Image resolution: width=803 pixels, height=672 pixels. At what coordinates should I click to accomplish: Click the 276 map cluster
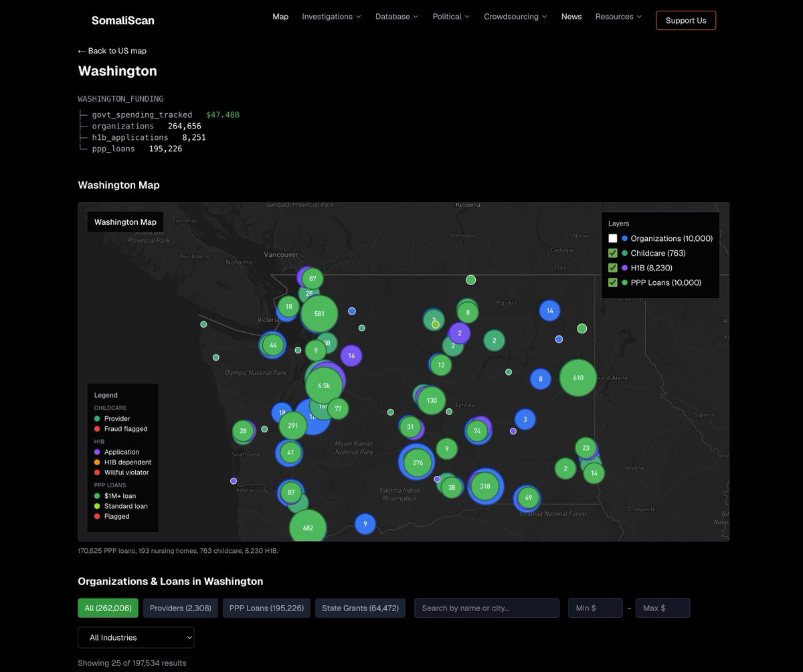[x=418, y=463]
